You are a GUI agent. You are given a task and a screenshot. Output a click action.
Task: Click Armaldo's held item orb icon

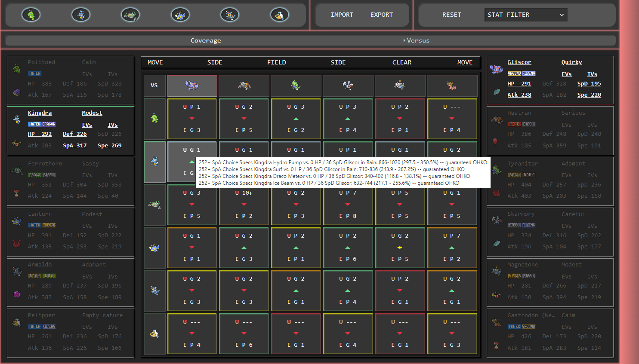(x=17, y=294)
